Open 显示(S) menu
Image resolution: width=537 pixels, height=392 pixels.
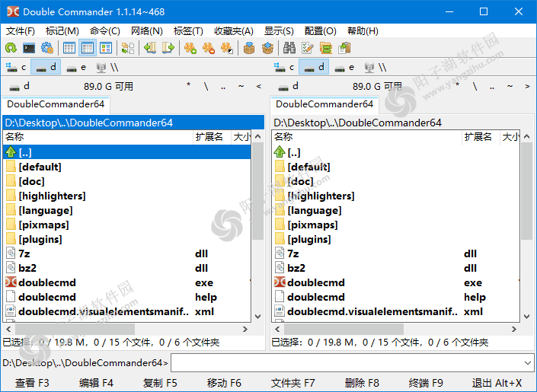(x=279, y=31)
